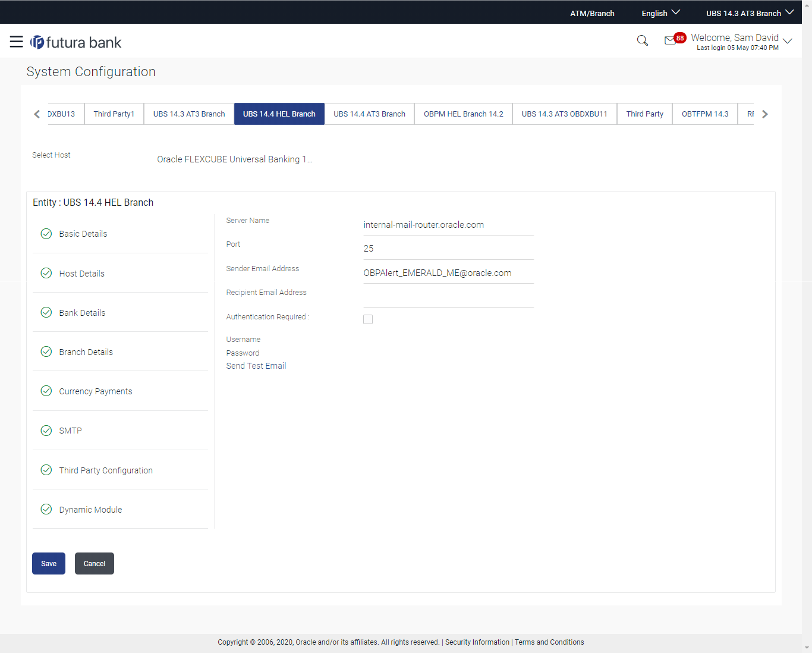The width and height of the screenshot is (812, 653).
Task: Click the Entity : UBS 14.4 HEL Branch heading
Action: pyautogui.click(x=93, y=202)
